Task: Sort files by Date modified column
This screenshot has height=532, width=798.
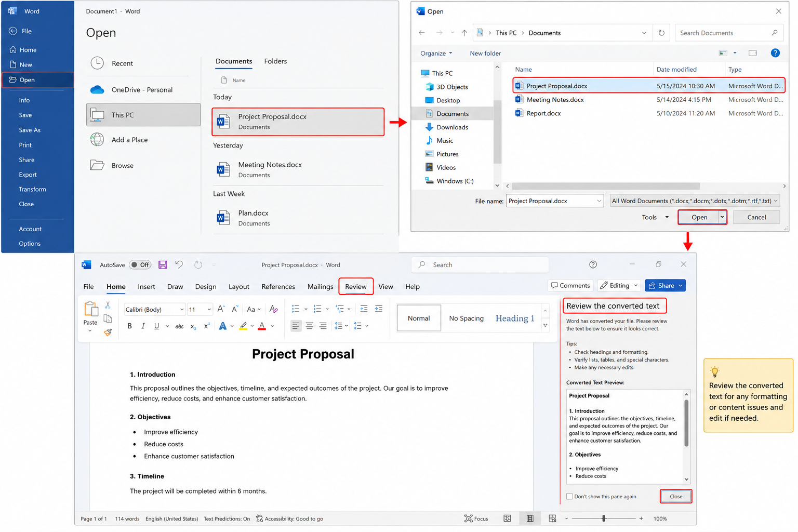Action: pyautogui.click(x=676, y=70)
